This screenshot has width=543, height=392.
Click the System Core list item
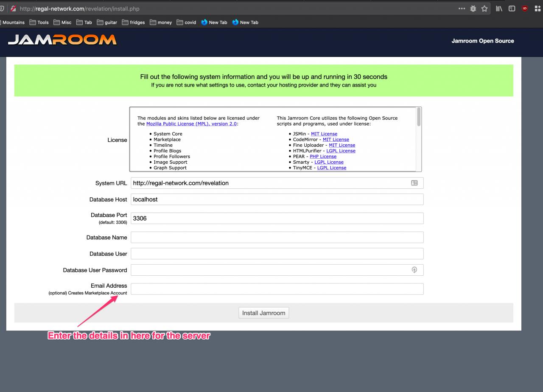click(x=168, y=134)
